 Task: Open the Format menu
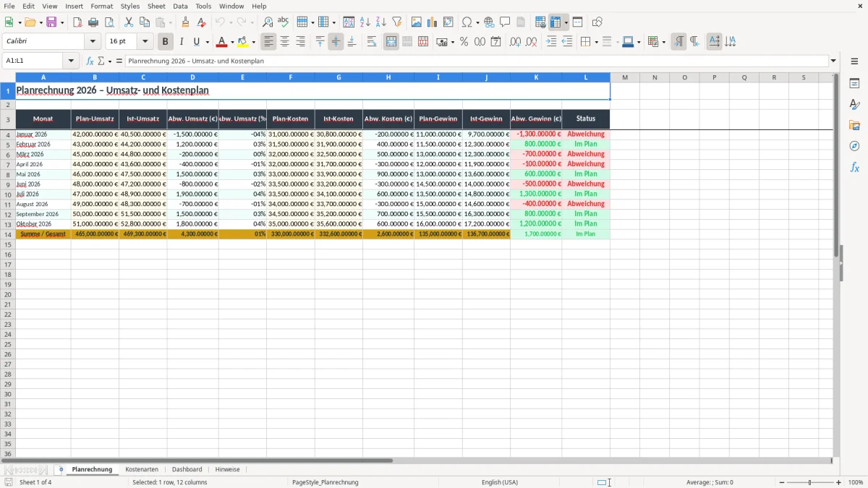pyautogui.click(x=102, y=6)
